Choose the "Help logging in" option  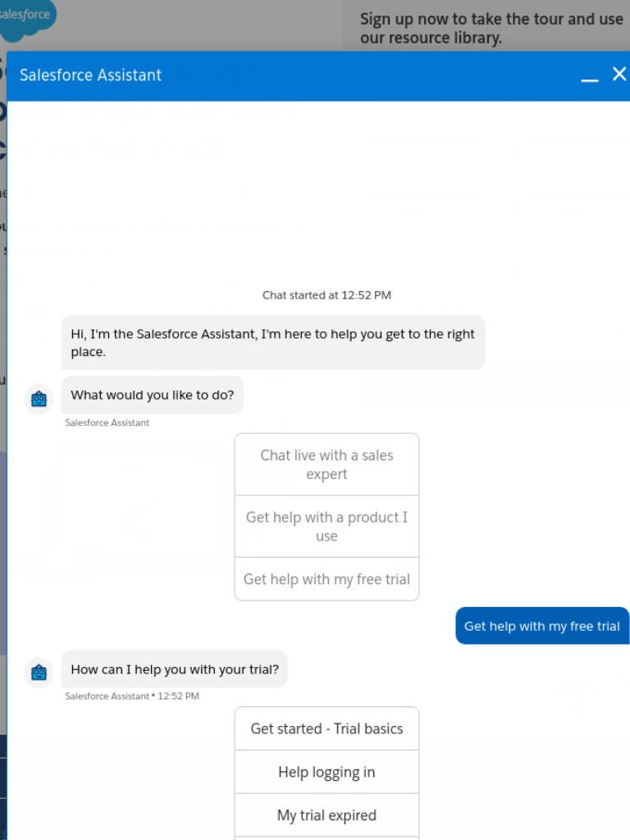(326, 772)
